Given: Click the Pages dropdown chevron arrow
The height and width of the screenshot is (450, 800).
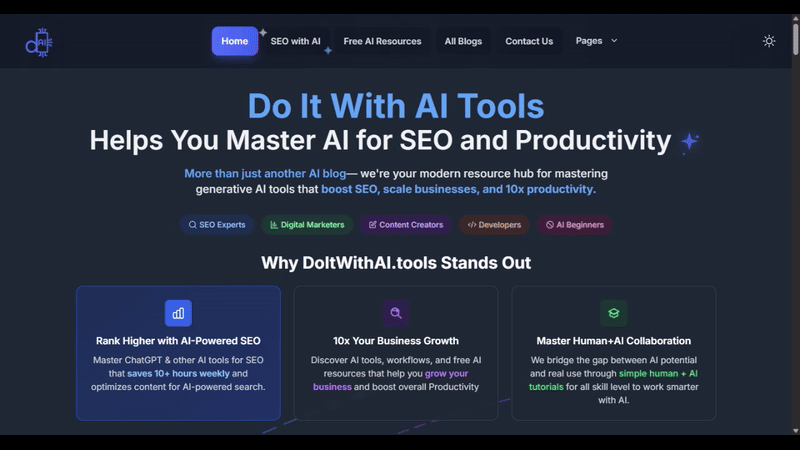Looking at the screenshot, I should 614,41.
